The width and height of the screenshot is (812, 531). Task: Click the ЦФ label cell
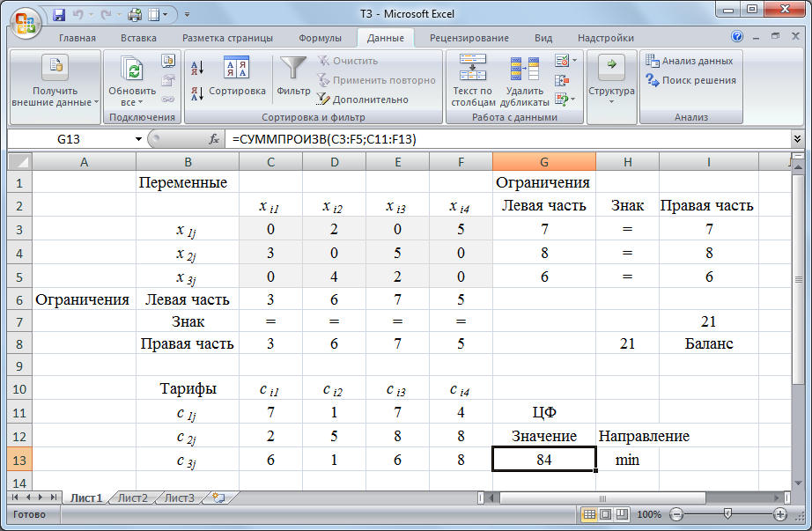coord(543,412)
